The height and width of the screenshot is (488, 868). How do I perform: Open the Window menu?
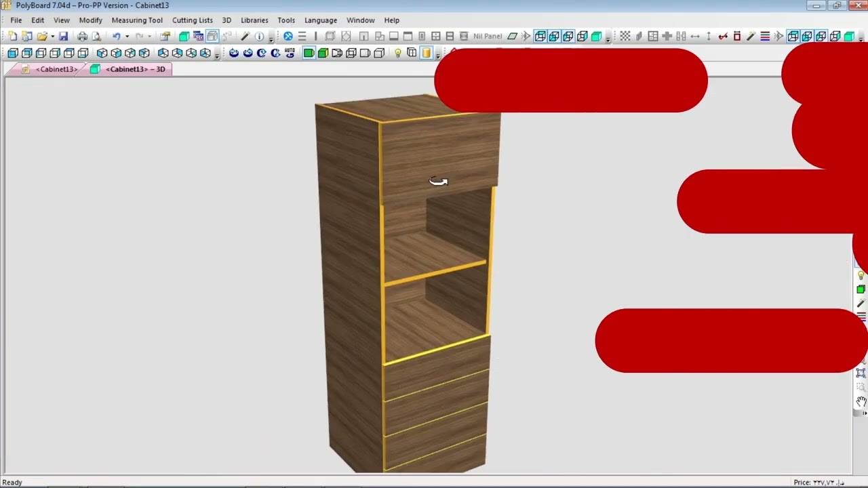(x=361, y=20)
